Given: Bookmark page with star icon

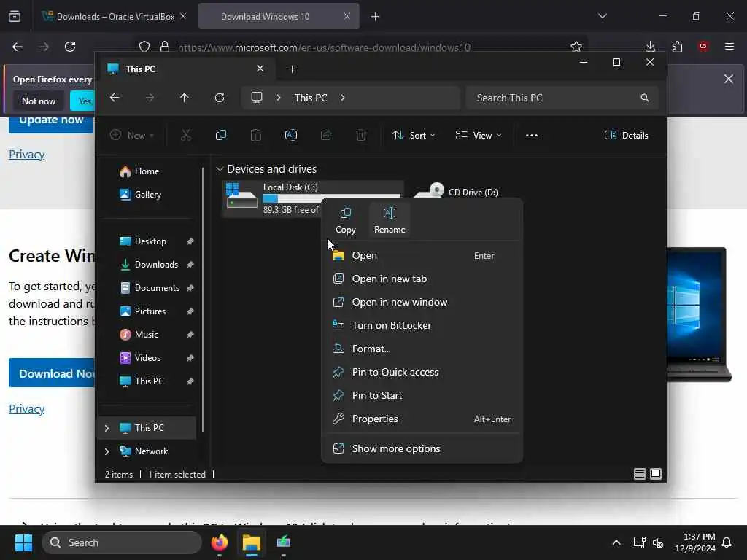Looking at the screenshot, I should [x=576, y=47].
